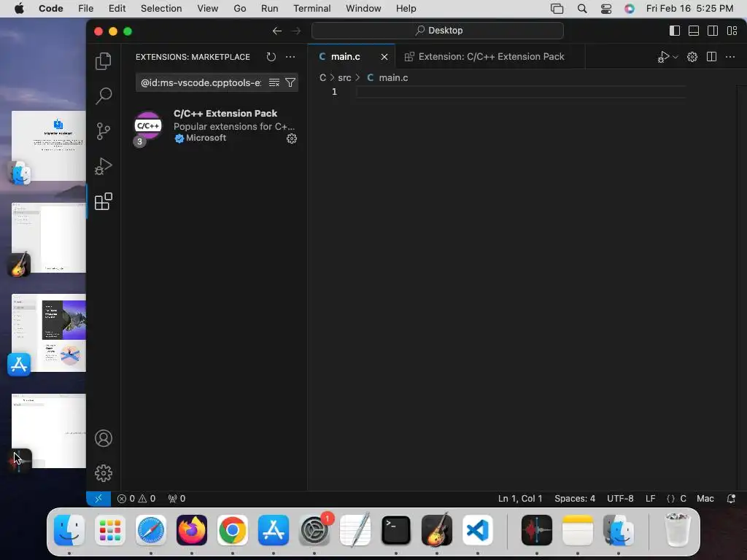This screenshot has height=560, width=747.
Task: Toggle the bottom panel
Action: (694, 31)
